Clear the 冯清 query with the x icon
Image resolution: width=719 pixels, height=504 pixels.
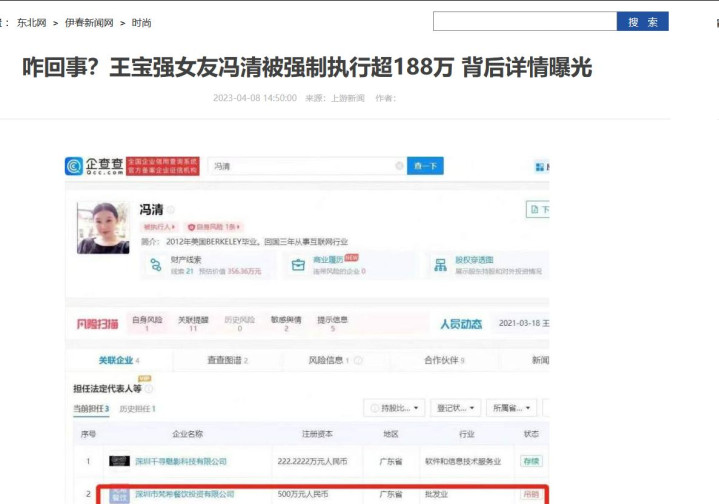pyautogui.click(x=399, y=166)
